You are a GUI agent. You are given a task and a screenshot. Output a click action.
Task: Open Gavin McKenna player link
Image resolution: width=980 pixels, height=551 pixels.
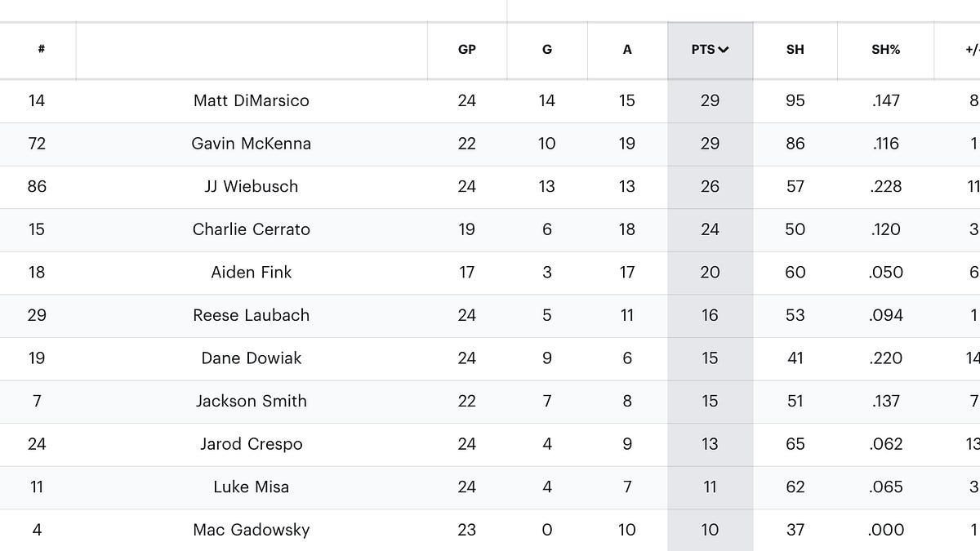click(x=252, y=144)
